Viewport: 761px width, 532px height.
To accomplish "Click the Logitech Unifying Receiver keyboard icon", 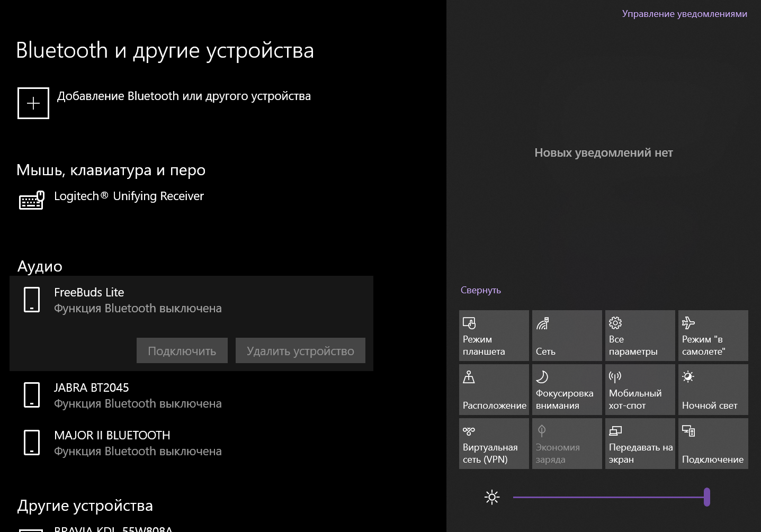I will [x=32, y=201].
